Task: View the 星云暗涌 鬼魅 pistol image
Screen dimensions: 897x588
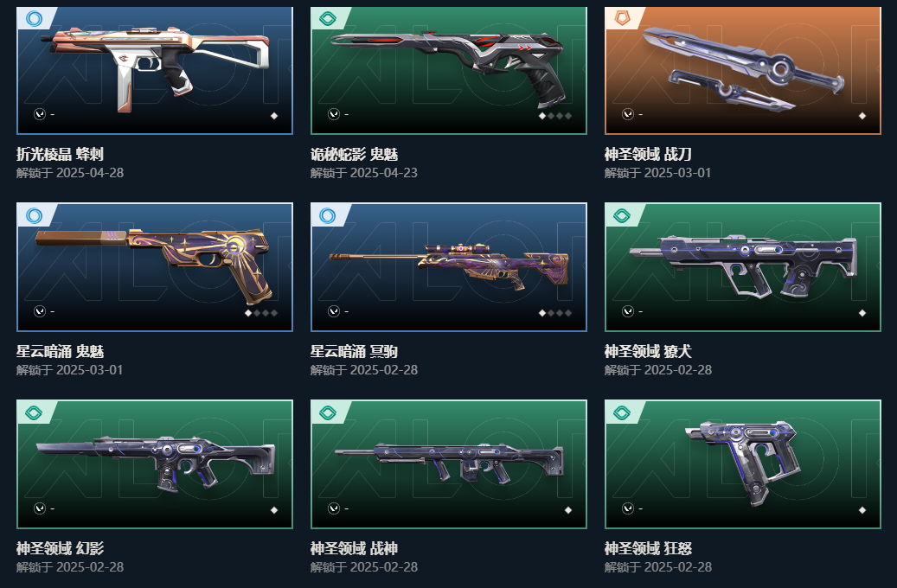Action: [x=153, y=265]
